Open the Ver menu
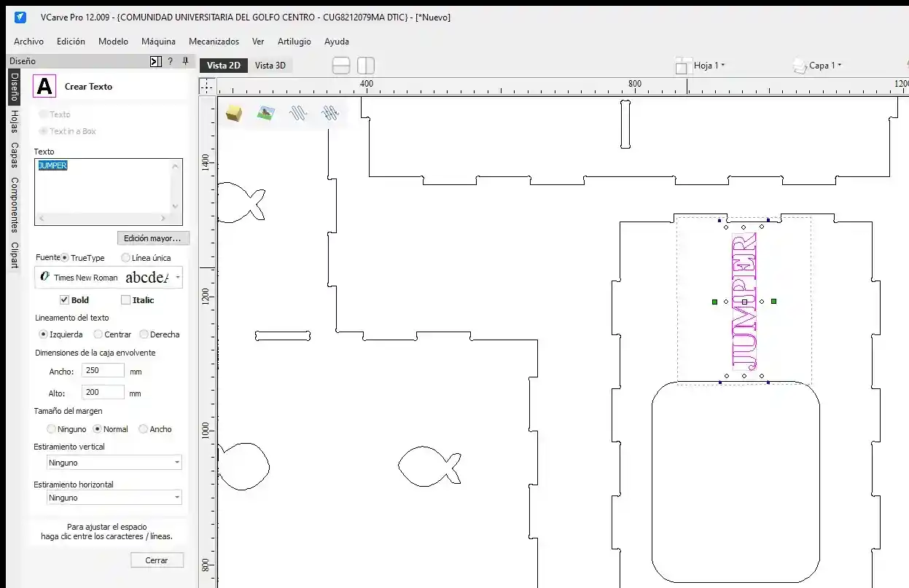The height and width of the screenshot is (588, 909). pyautogui.click(x=258, y=42)
